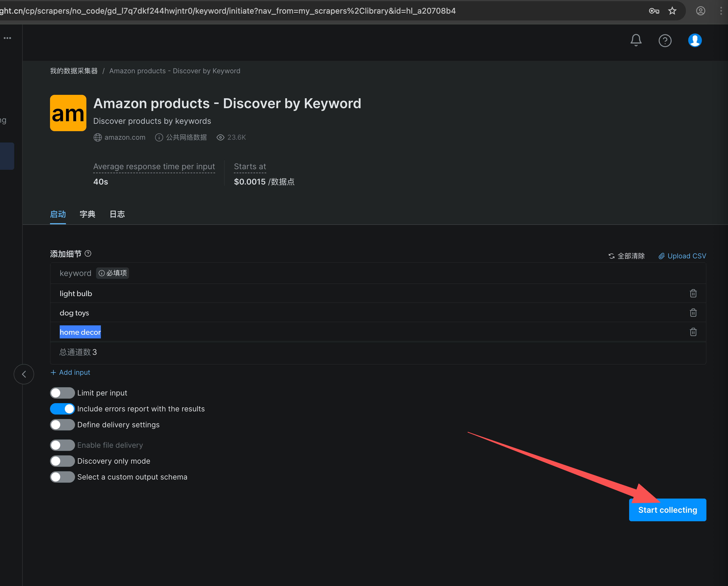Switch to the 字典 tab

pyautogui.click(x=87, y=214)
